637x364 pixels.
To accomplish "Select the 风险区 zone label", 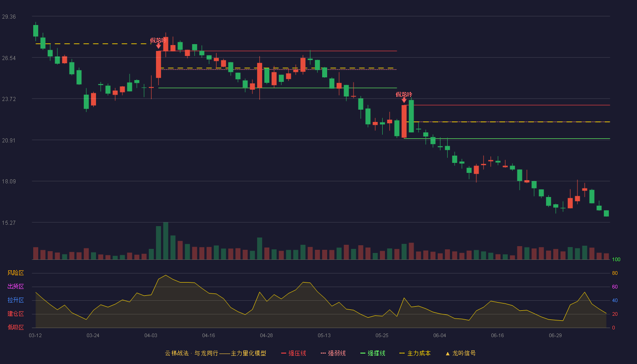I will [15, 273].
